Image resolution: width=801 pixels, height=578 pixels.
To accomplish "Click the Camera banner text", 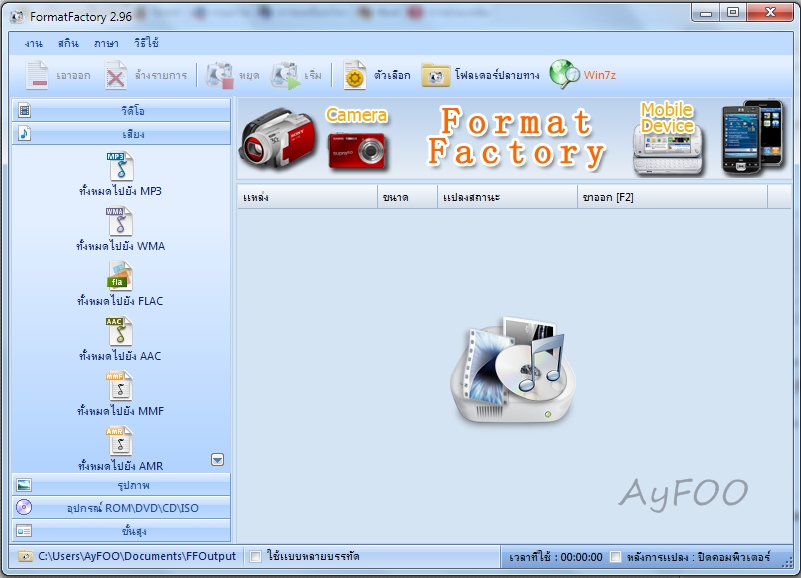I will point(357,115).
